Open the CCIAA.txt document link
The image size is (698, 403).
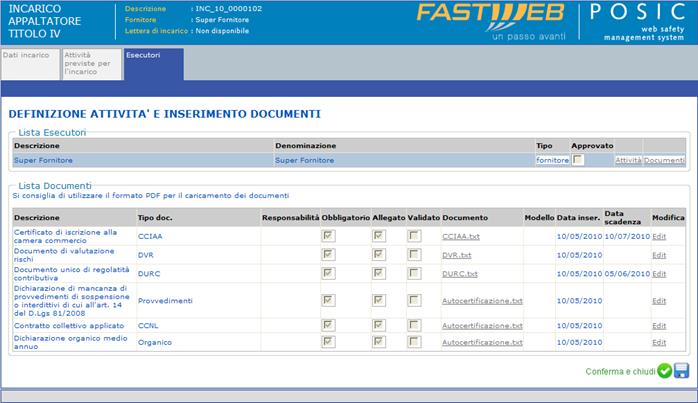tap(461, 236)
